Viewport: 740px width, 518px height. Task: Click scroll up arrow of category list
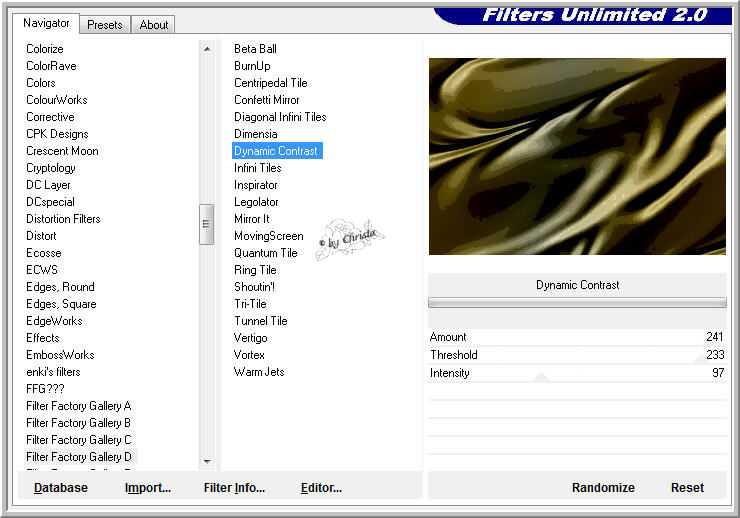pyautogui.click(x=207, y=49)
